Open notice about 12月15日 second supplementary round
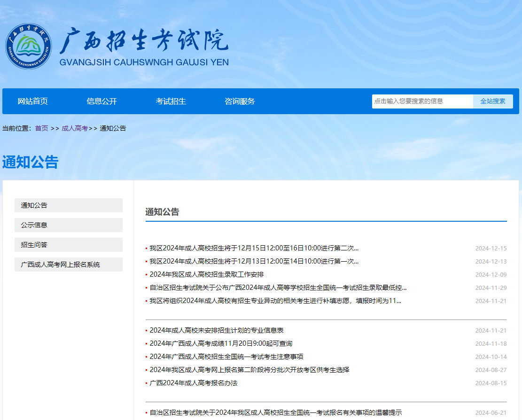This screenshot has height=420, width=522. 254,248
